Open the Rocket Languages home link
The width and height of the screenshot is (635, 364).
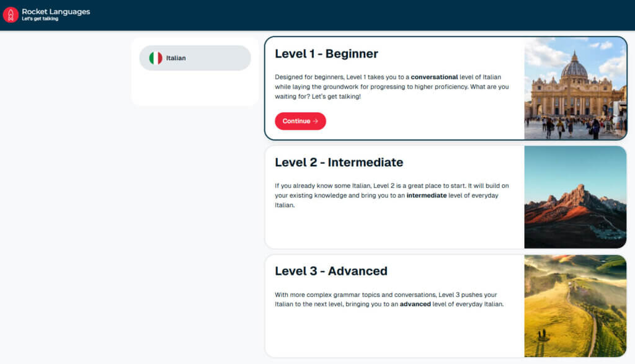(47, 15)
